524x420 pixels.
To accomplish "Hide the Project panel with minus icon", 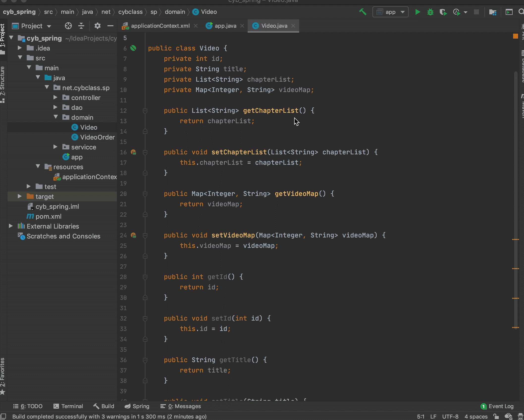I will (110, 26).
